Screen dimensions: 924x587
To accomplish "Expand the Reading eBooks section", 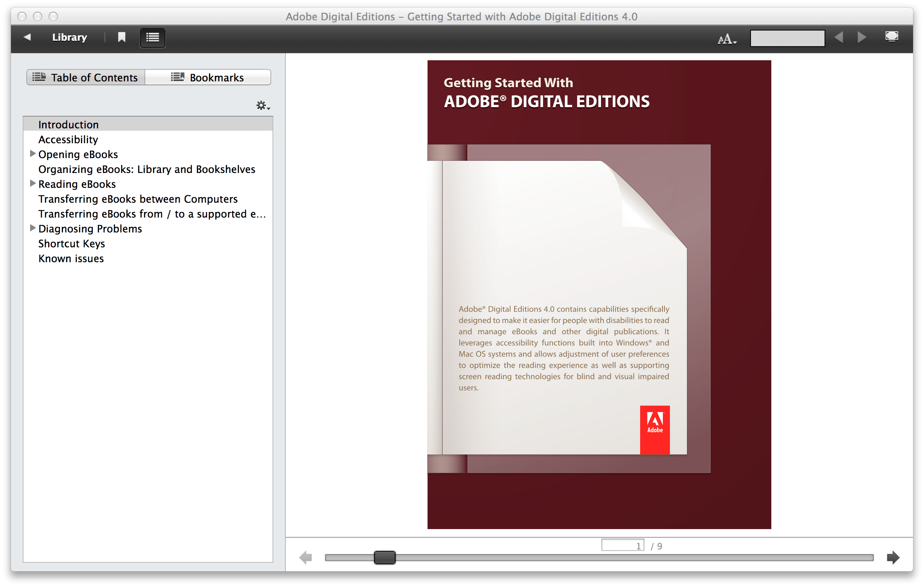I will click(x=33, y=183).
